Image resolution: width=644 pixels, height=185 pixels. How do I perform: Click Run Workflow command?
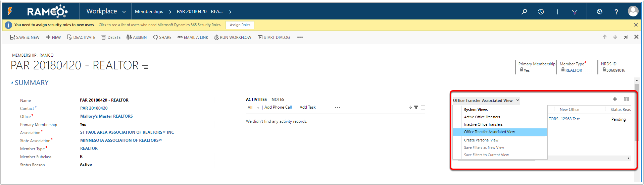233,37
